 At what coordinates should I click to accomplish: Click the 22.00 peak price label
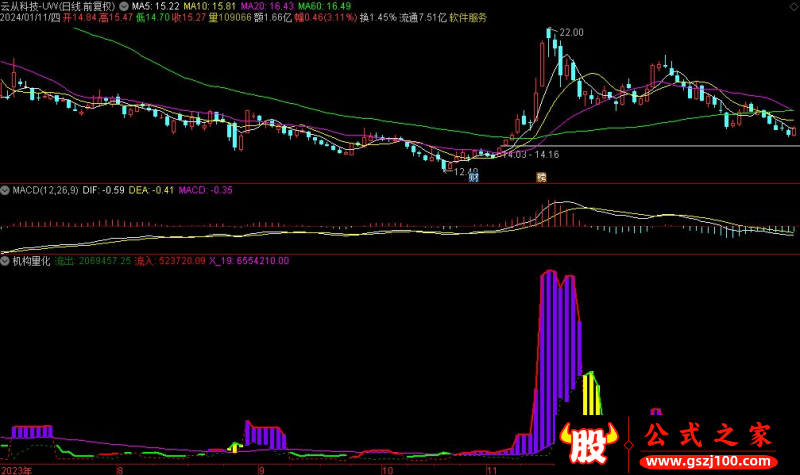[571, 33]
